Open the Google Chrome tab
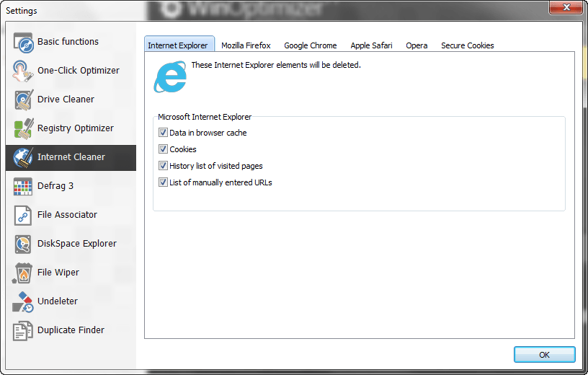 311,45
